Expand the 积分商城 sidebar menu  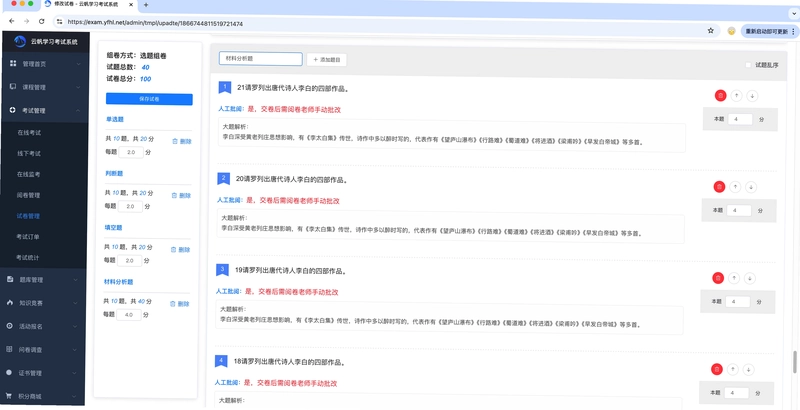(43, 396)
